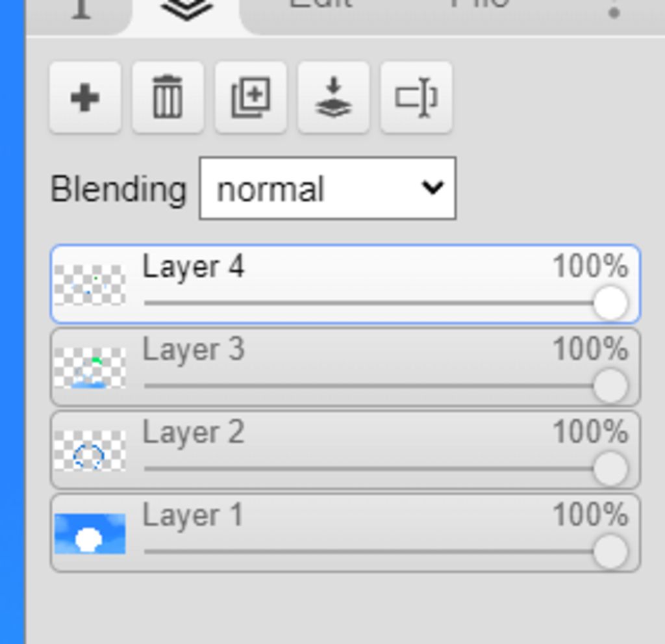Click Layer 4 opacity slider handle

(x=610, y=303)
